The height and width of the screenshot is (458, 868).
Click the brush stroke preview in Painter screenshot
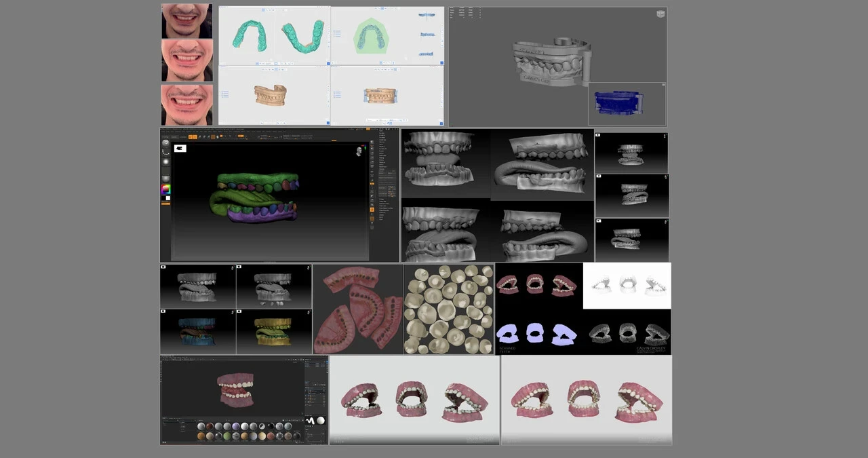pos(310,421)
